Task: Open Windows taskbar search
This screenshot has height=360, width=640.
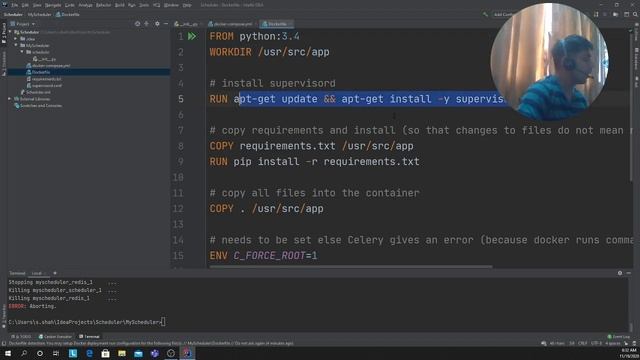Action: (24, 353)
